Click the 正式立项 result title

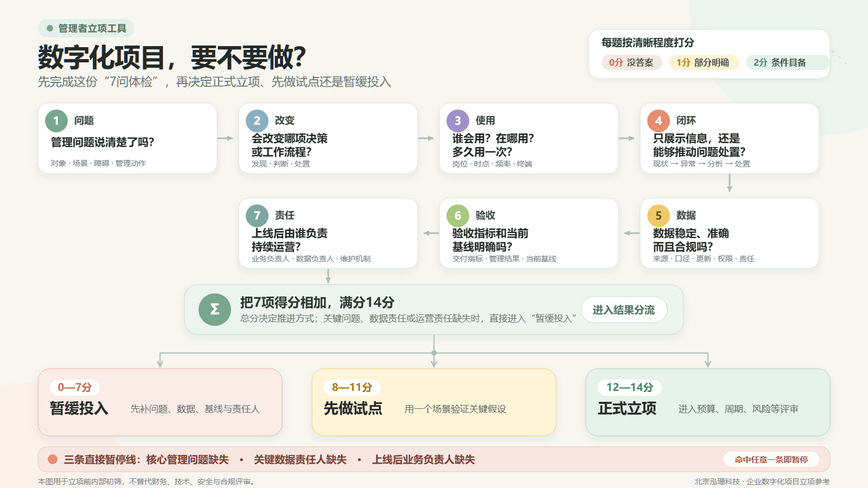tap(627, 408)
